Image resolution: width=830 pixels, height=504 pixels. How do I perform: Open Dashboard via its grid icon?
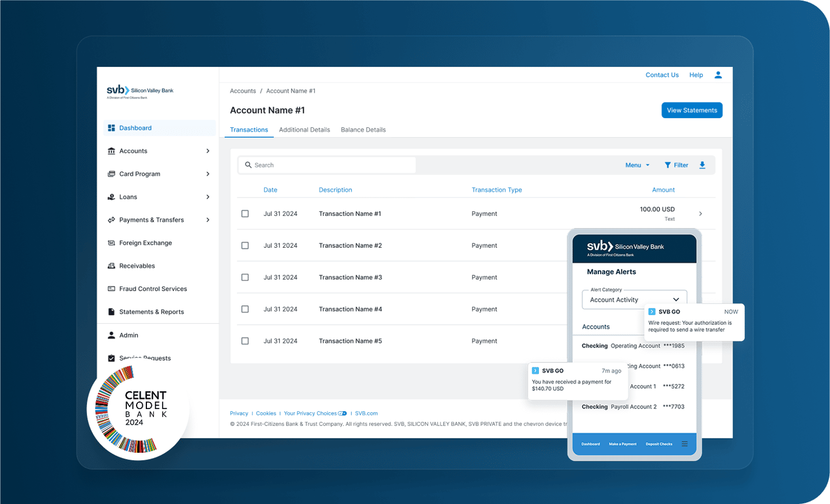(x=111, y=128)
